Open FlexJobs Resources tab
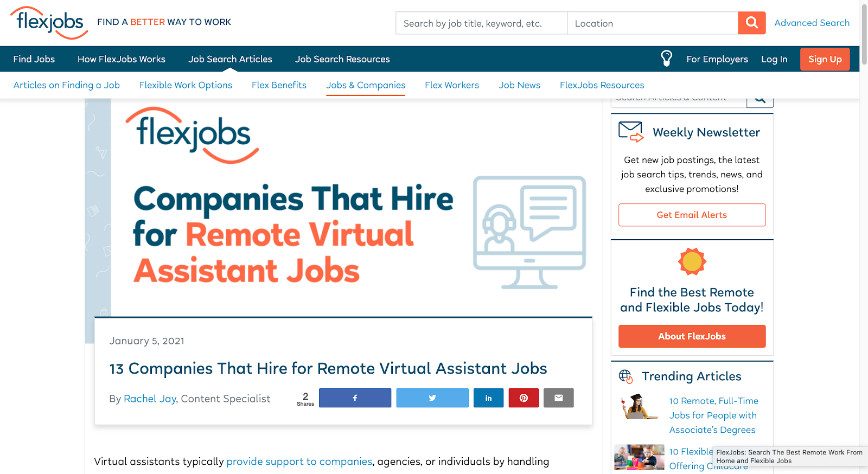This screenshot has height=474, width=868. tap(602, 85)
